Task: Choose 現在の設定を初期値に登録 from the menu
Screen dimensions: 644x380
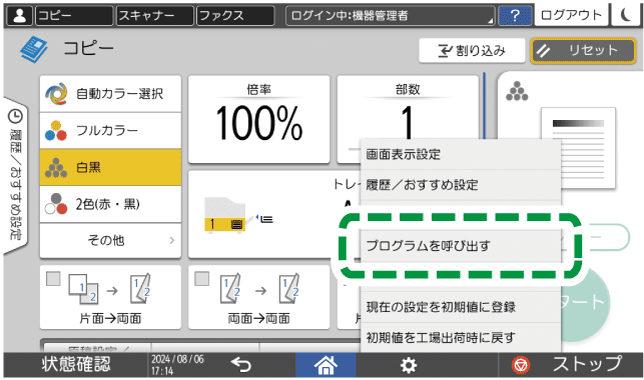Action: [461, 307]
